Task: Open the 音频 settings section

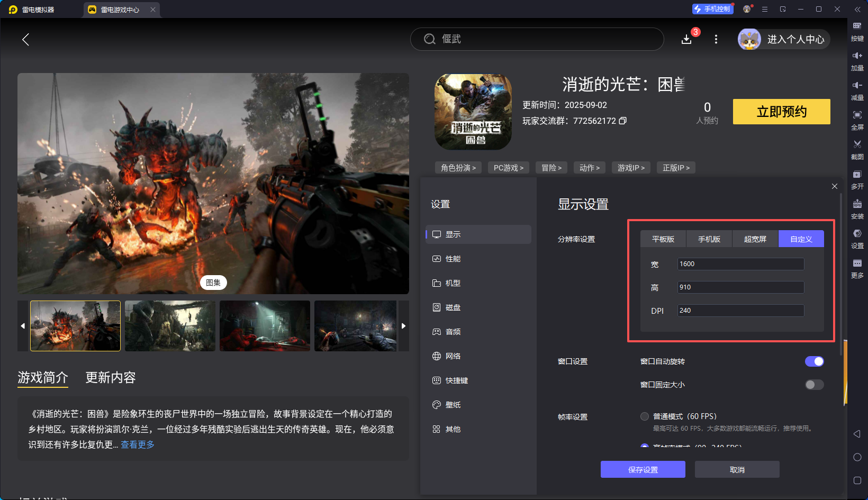Action: click(x=478, y=332)
